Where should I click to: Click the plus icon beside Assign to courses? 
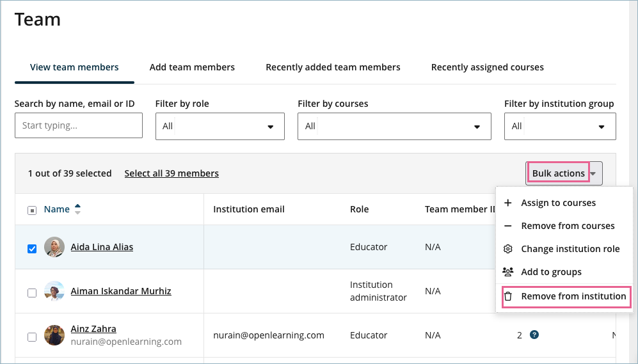pos(508,203)
